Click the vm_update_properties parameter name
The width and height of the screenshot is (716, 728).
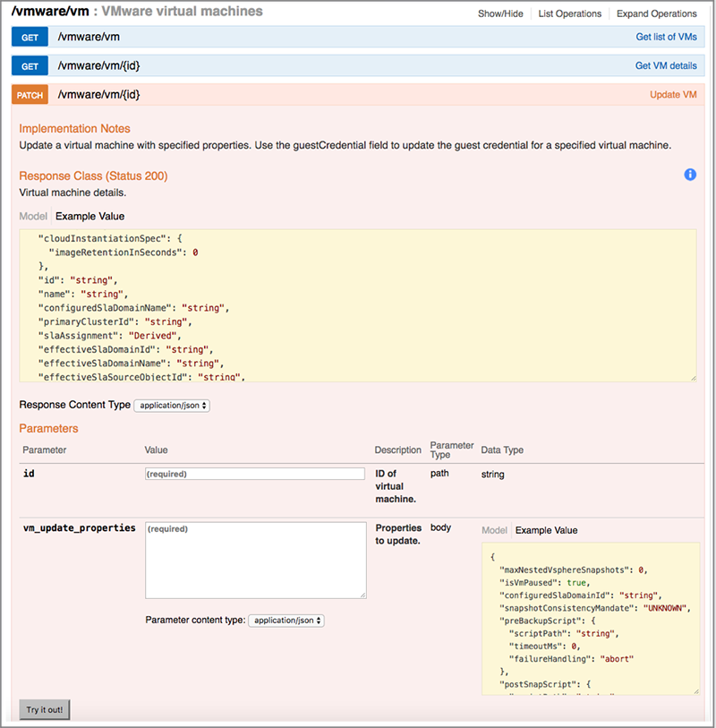80,528
